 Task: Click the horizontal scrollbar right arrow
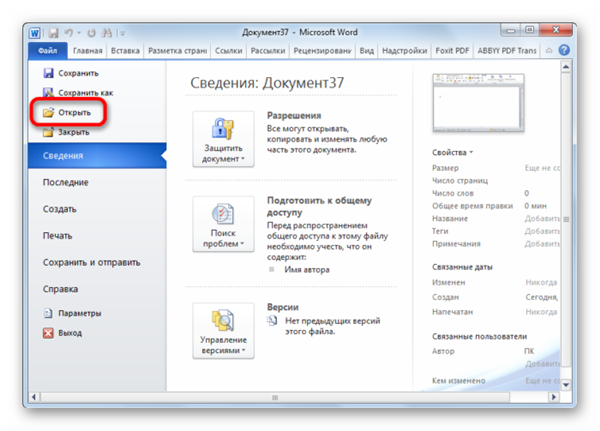click(x=553, y=397)
